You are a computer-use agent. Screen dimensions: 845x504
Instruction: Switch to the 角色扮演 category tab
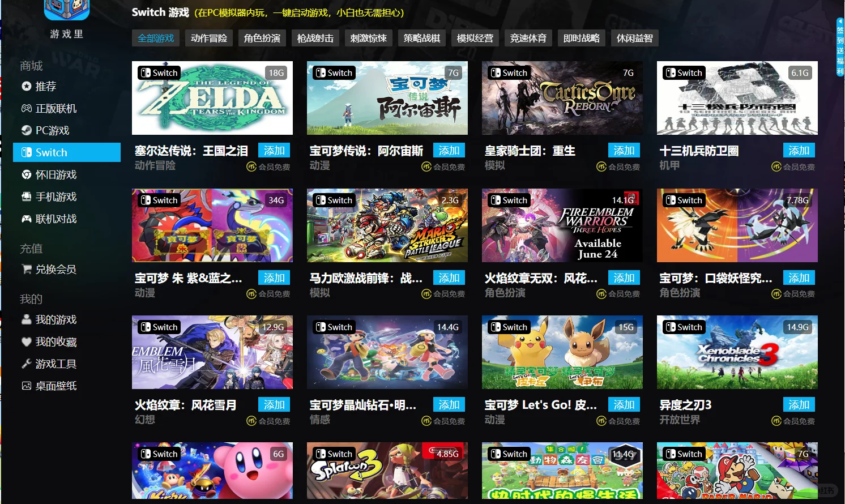(x=262, y=38)
